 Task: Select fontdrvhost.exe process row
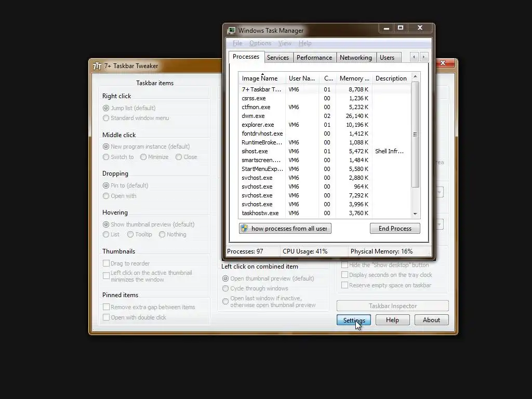pyautogui.click(x=325, y=134)
